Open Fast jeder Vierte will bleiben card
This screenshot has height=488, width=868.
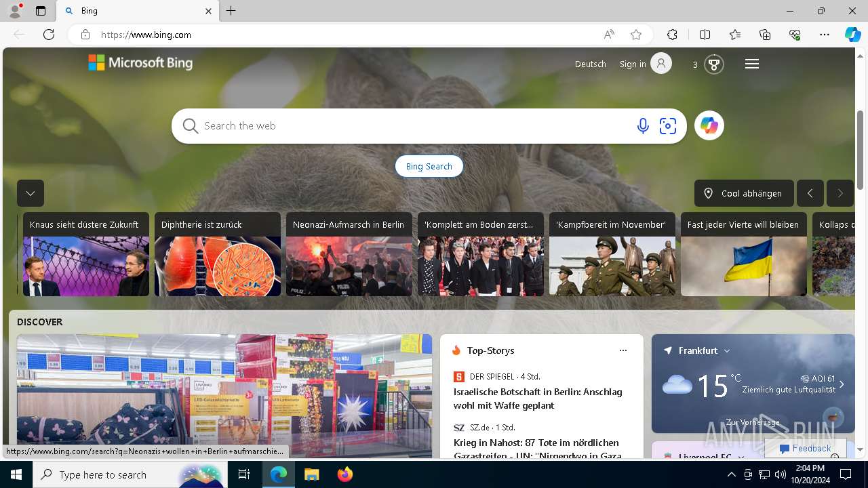click(x=744, y=254)
